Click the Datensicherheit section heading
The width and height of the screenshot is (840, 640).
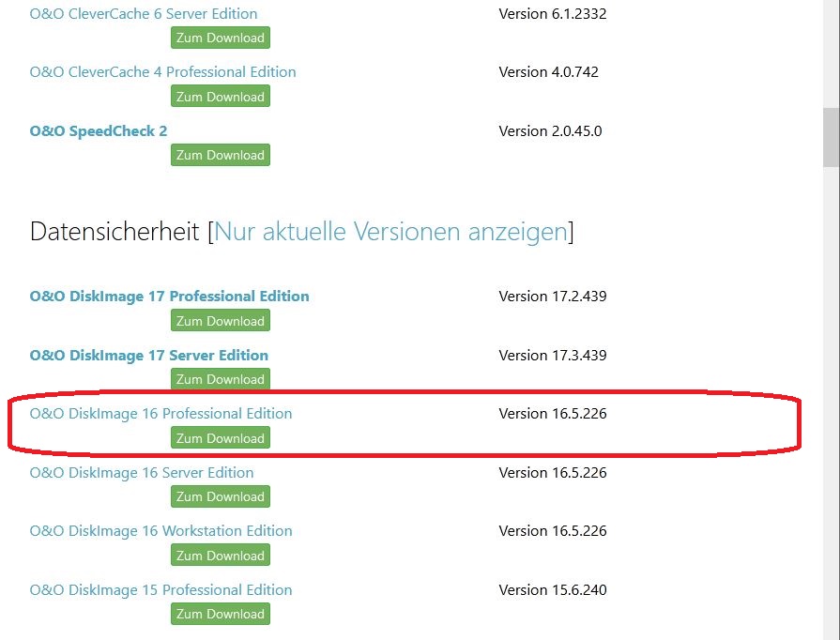point(115,232)
